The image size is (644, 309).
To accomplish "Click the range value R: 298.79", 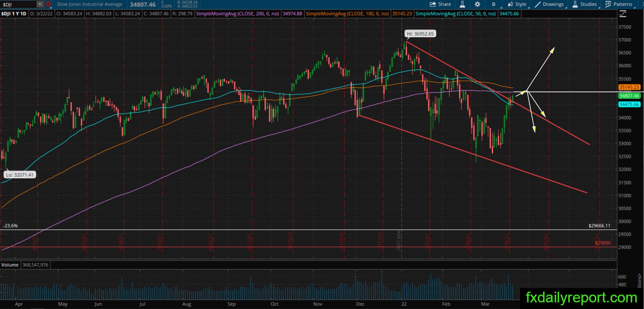I will [182, 14].
